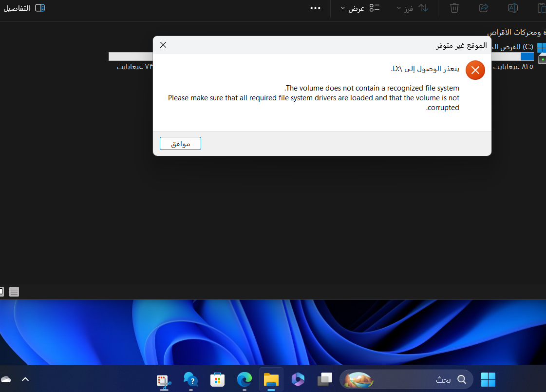Screen dimensions: 546x392
Task: Click the red error icon in the dialog
Action: tap(475, 70)
